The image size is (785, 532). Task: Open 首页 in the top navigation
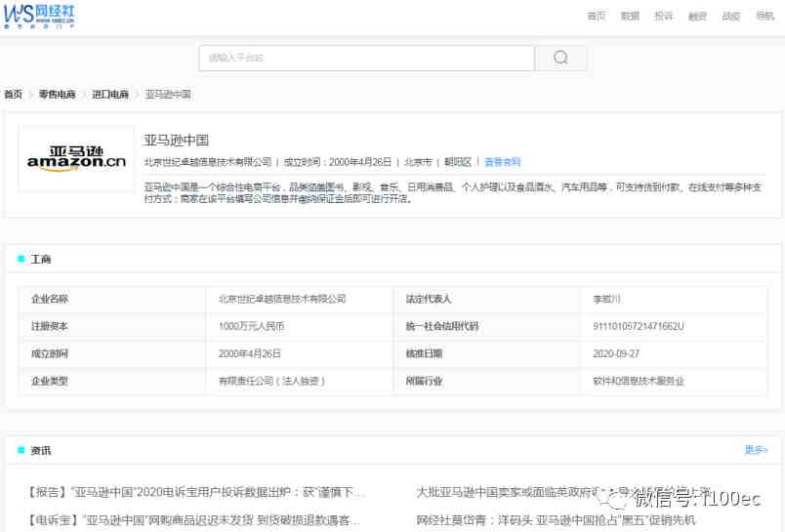click(x=596, y=17)
